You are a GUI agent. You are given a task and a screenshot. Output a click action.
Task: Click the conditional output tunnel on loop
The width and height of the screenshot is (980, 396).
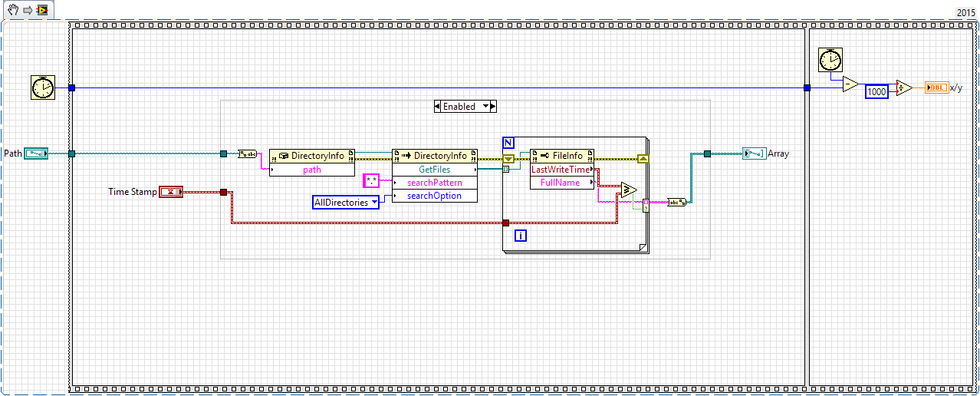(646, 205)
